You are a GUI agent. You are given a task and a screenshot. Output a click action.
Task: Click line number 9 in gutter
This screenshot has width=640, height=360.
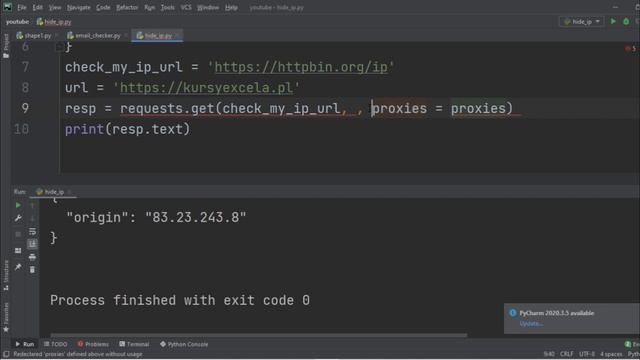(x=25, y=108)
